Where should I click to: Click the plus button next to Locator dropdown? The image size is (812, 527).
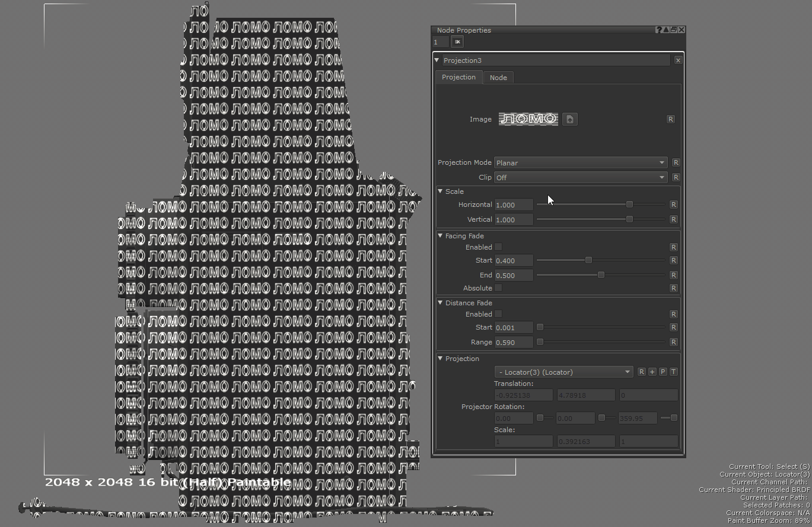coord(652,372)
